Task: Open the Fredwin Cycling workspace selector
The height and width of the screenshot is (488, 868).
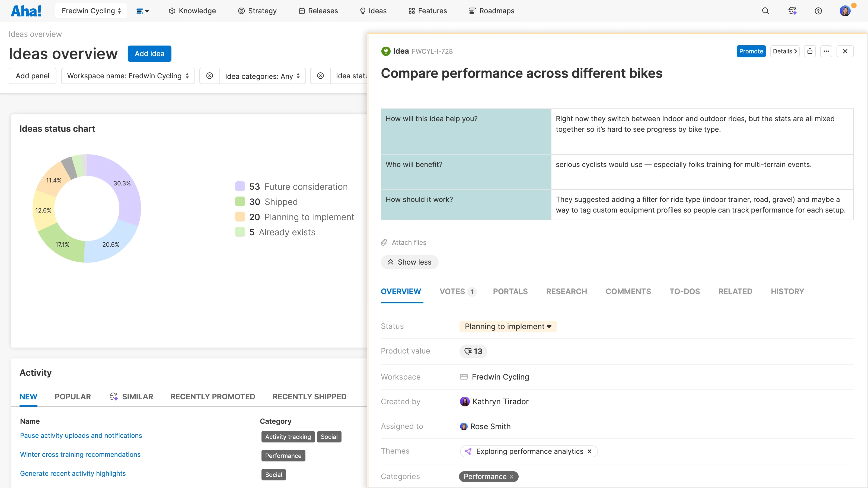Action: 91,11
